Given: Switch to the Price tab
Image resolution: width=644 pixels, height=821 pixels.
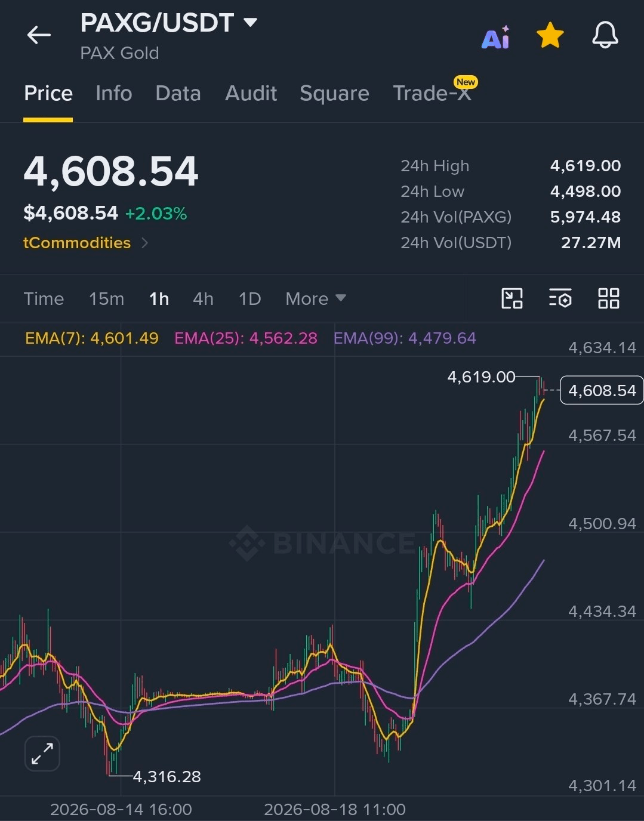Looking at the screenshot, I should (x=48, y=94).
